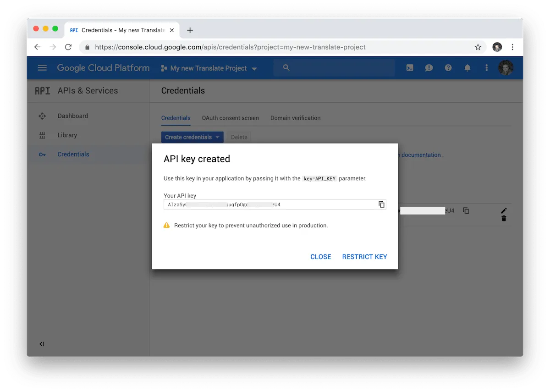Switch to Domain verification tab
Viewport: 550px width, 392px height.
pos(295,118)
